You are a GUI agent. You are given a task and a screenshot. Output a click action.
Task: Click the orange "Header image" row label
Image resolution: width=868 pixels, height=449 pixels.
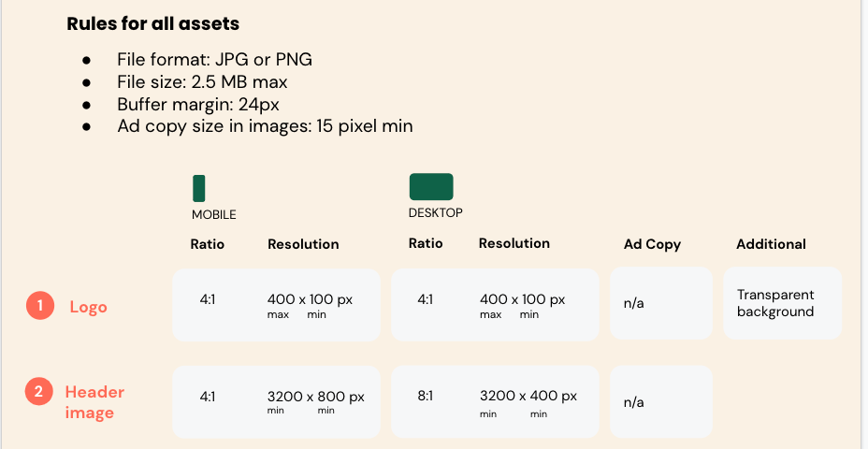pos(94,402)
